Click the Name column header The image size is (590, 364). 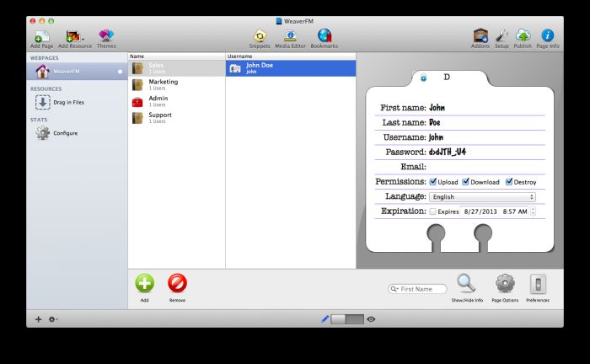point(177,56)
